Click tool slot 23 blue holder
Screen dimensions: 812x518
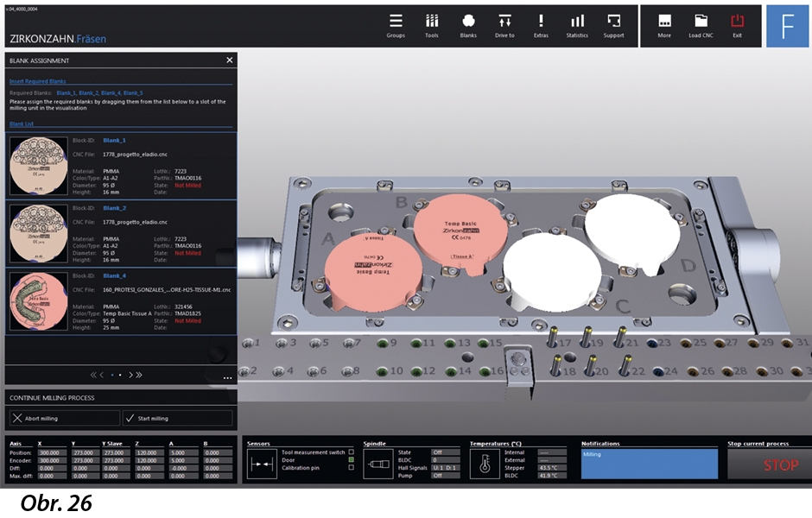point(652,343)
